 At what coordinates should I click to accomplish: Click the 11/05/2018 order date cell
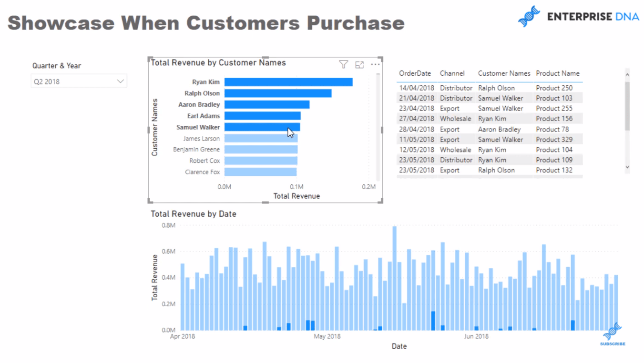417,140
